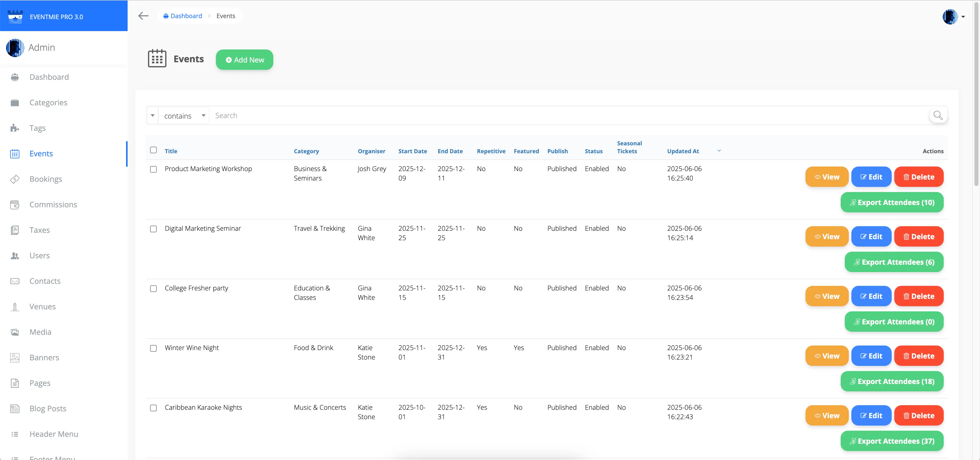Expand the search column selector arrow
The width and height of the screenshot is (980, 460).
pos(153,116)
